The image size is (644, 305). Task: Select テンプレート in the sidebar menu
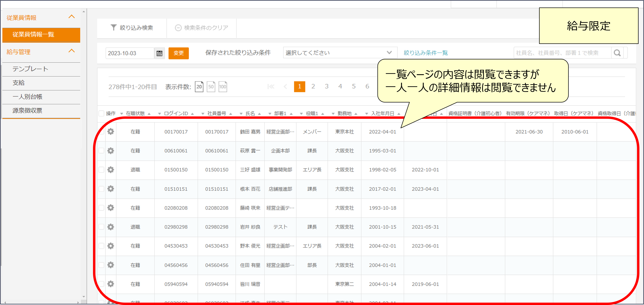click(30, 69)
